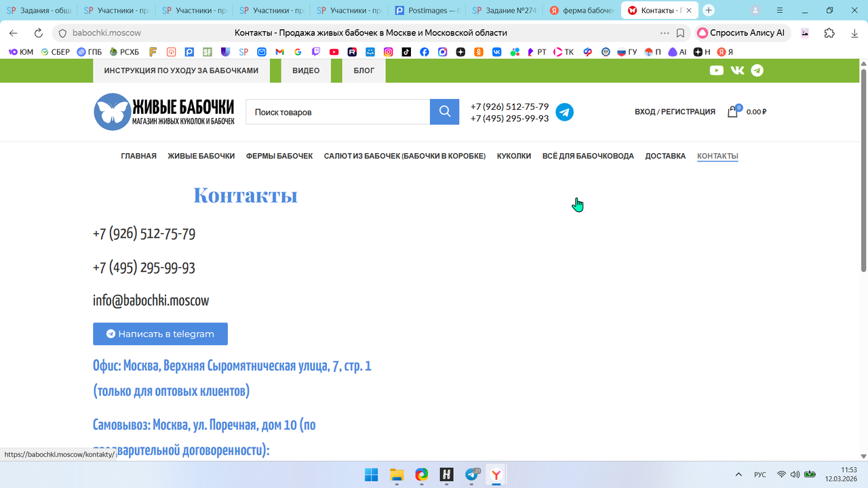Image resolution: width=868 pixels, height=488 pixels.
Task: Open the VK bookmark in bookmarks bar
Action: coord(497,52)
